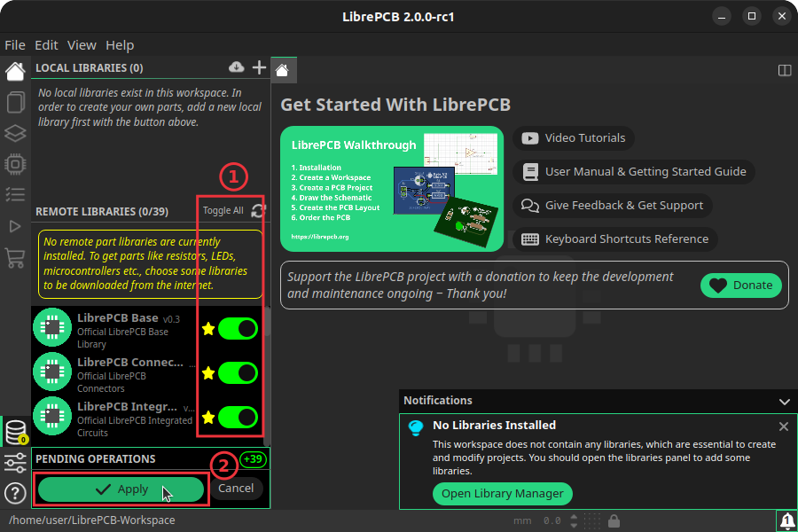Open the Edit menu

pos(45,44)
